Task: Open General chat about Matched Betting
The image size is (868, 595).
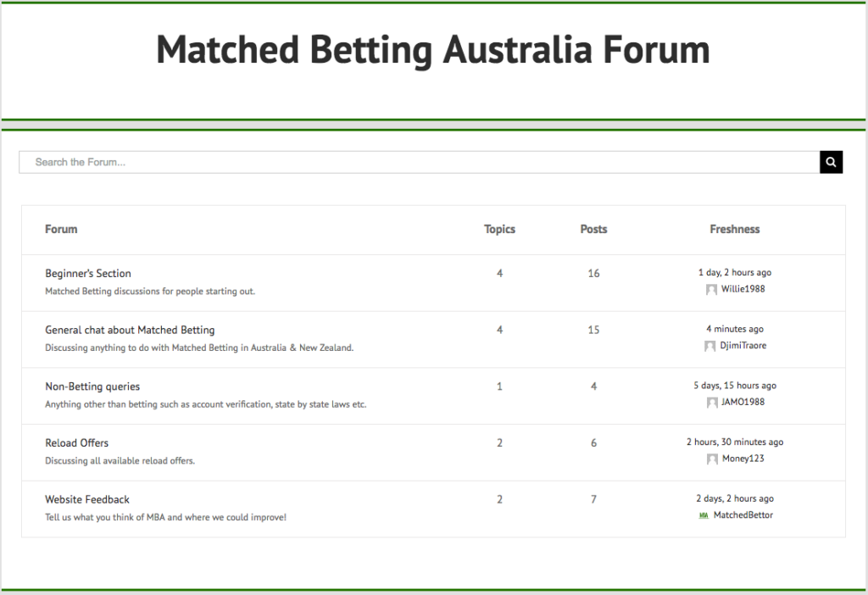Action: [x=130, y=330]
